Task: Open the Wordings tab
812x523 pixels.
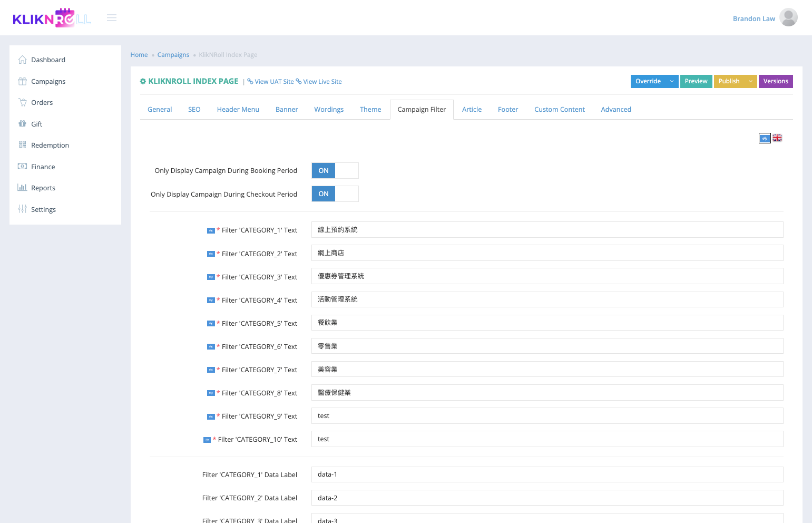Action: [x=329, y=110]
